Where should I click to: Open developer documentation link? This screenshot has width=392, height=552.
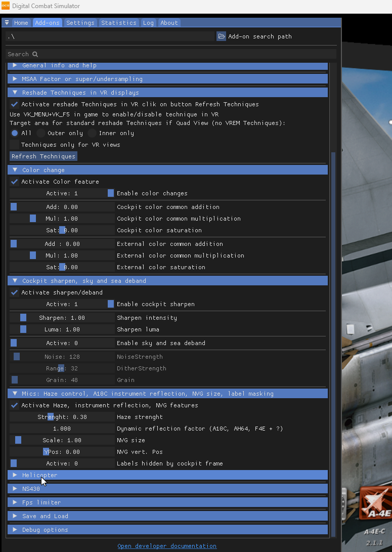tap(167, 546)
